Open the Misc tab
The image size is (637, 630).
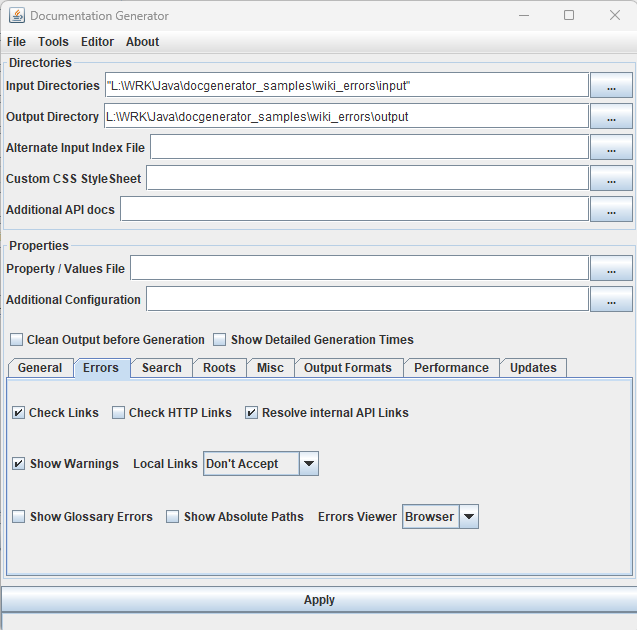tap(270, 368)
